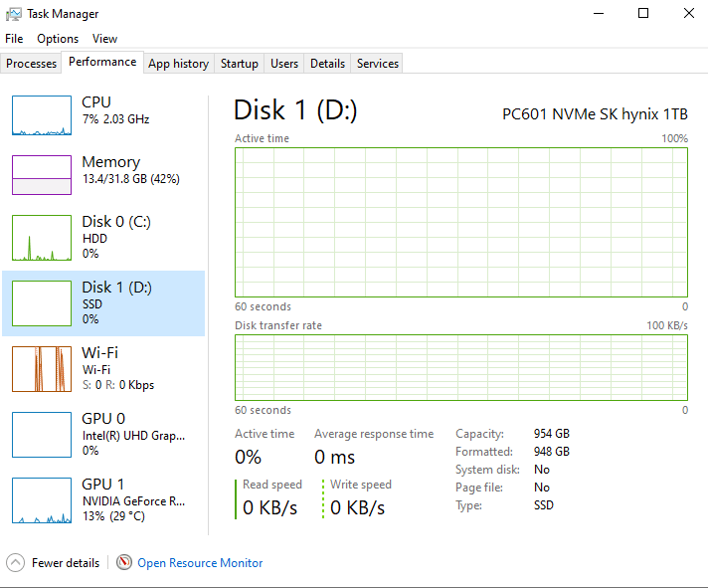The width and height of the screenshot is (708, 588).
Task: Click the Disk transfer rate graph
Action: click(x=461, y=367)
